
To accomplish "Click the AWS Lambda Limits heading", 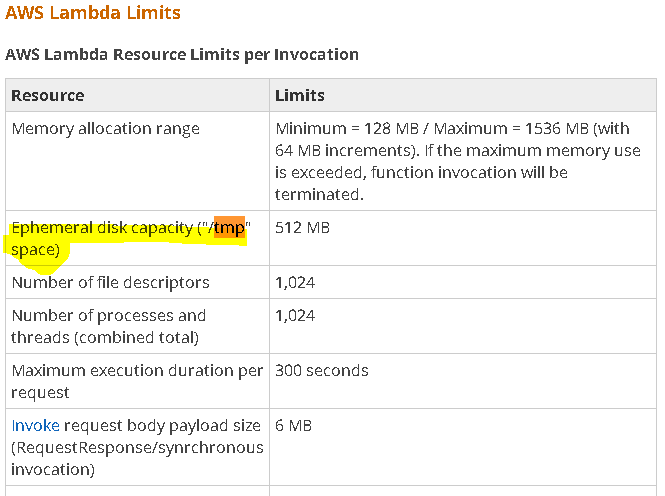I will (x=93, y=14).
